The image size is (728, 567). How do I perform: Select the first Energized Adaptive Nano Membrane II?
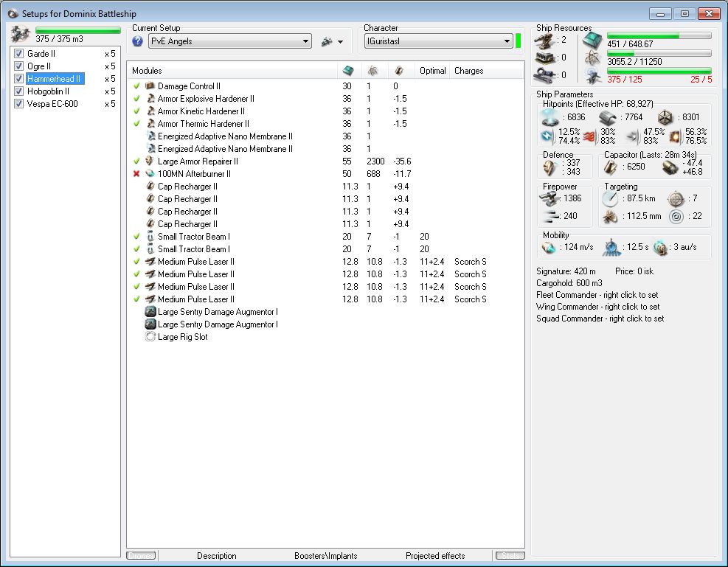pos(325,136)
